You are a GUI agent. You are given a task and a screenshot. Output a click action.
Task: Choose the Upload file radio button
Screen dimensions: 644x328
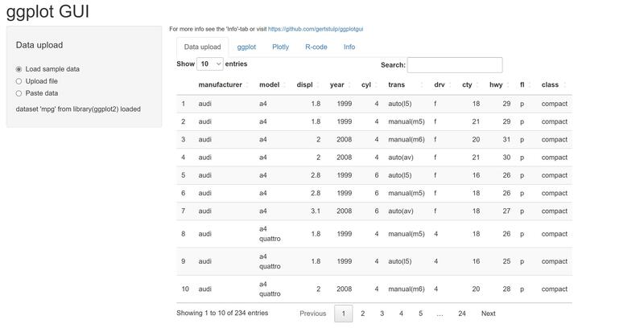[19, 81]
